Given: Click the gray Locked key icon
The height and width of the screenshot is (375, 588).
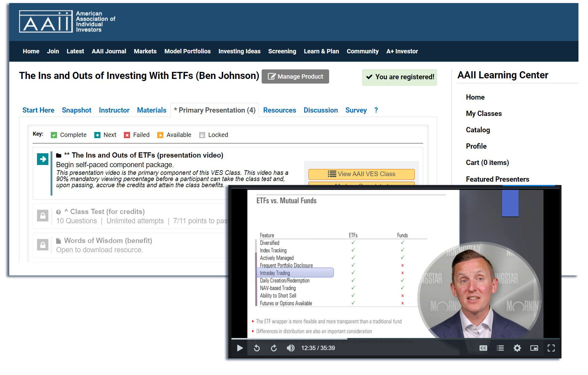Looking at the screenshot, I should coord(202,135).
